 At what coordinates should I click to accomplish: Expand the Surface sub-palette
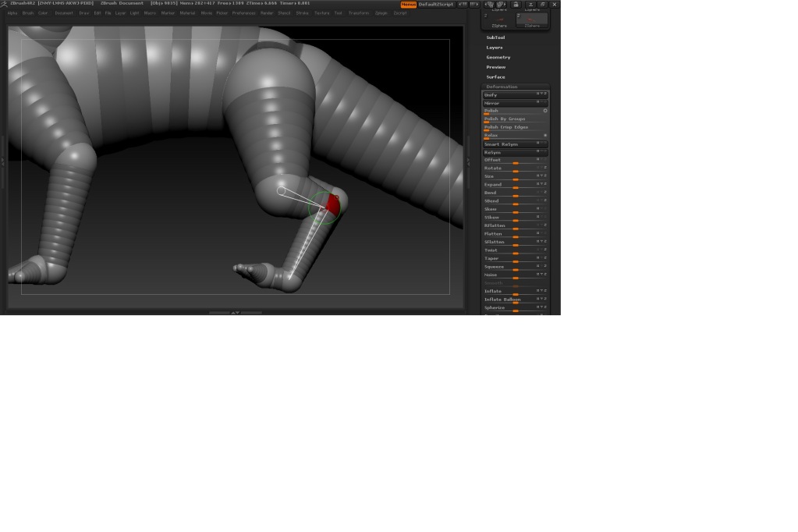(495, 77)
